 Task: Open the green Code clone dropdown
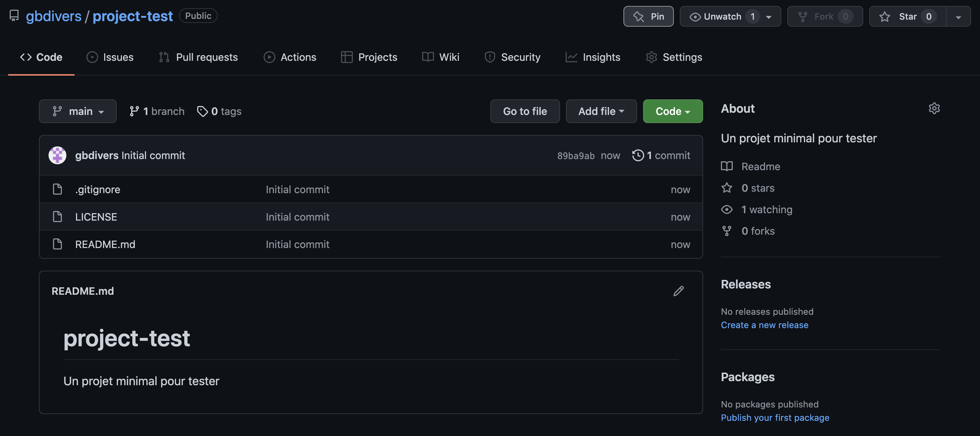(673, 111)
